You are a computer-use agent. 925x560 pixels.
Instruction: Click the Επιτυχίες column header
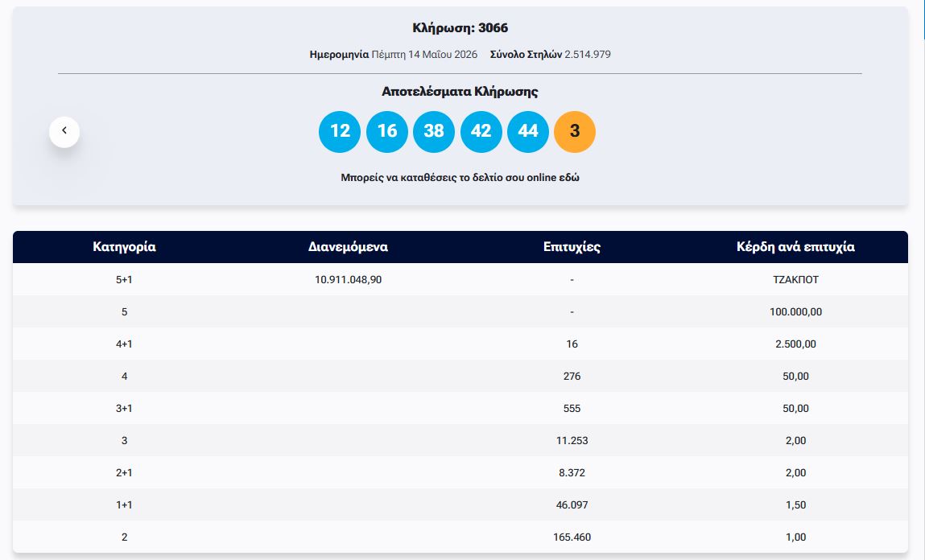click(572, 247)
